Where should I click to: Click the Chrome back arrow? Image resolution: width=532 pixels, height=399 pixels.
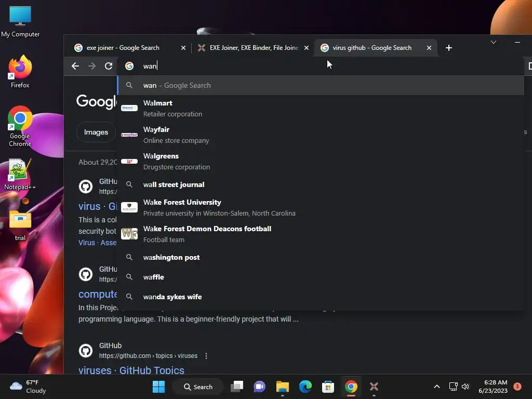click(x=75, y=66)
